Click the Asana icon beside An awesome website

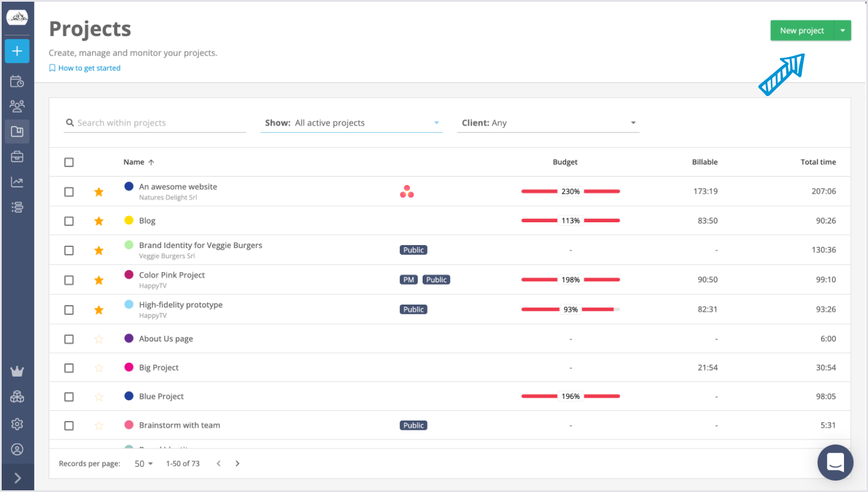pyautogui.click(x=407, y=191)
